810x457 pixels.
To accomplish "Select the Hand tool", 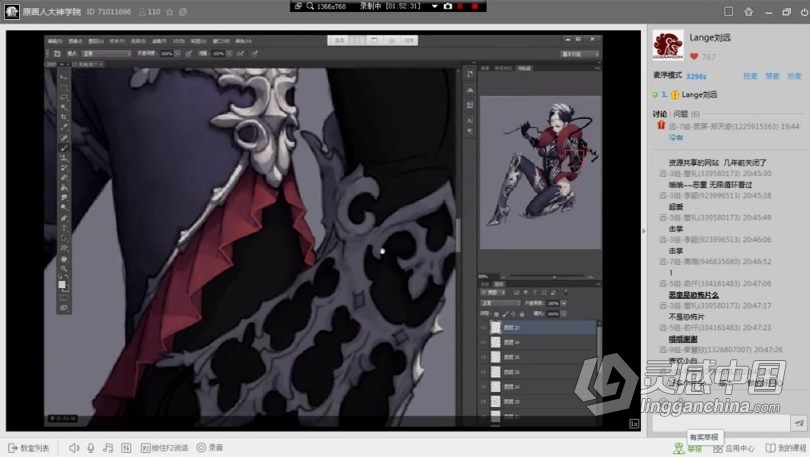I will [64, 259].
